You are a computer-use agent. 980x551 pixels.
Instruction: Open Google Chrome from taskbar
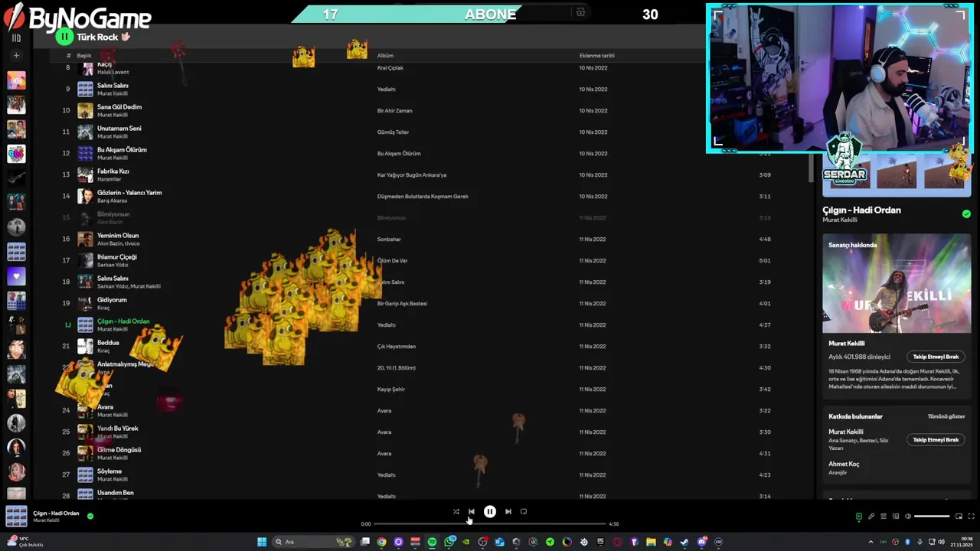[381, 542]
